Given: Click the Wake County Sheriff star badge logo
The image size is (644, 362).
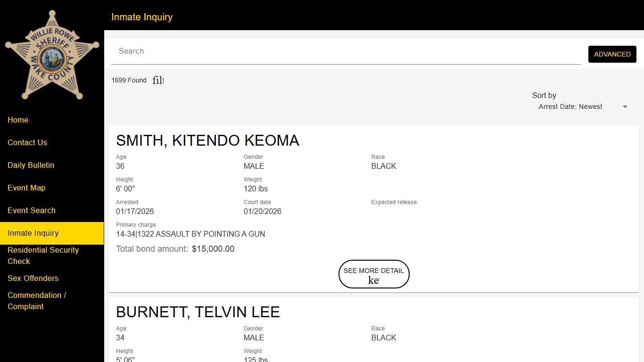Looking at the screenshot, I should point(52,55).
